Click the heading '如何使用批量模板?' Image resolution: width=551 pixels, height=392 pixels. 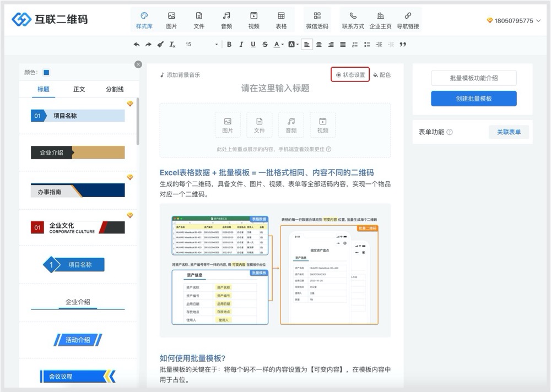192,358
